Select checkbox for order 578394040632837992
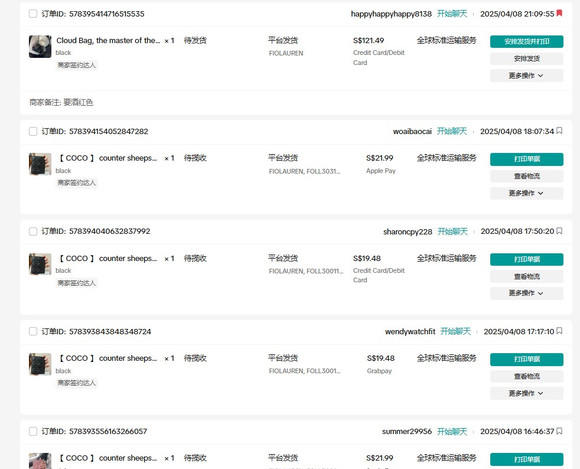 (33, 232)
